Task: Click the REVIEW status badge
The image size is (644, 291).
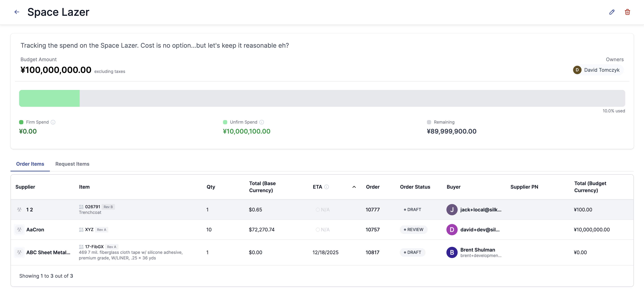Action: click(413, 229)
